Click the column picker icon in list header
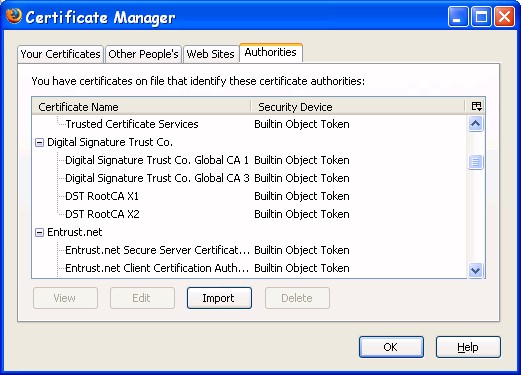 click(x=476, y=107)
